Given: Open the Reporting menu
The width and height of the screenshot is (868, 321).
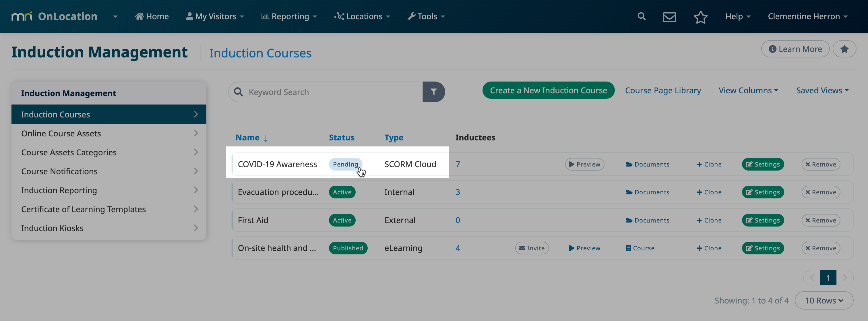Looking at the screenshot, I should (x=289, y=16).
